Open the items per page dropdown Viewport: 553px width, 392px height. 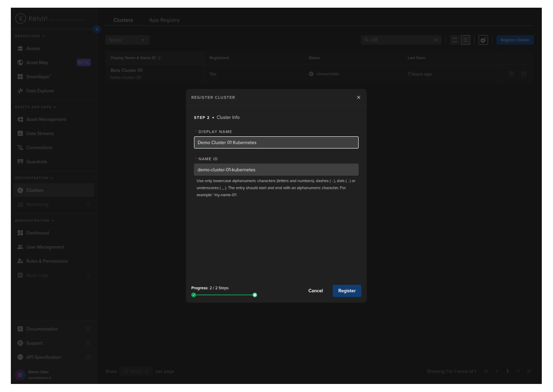coord(136,371)
